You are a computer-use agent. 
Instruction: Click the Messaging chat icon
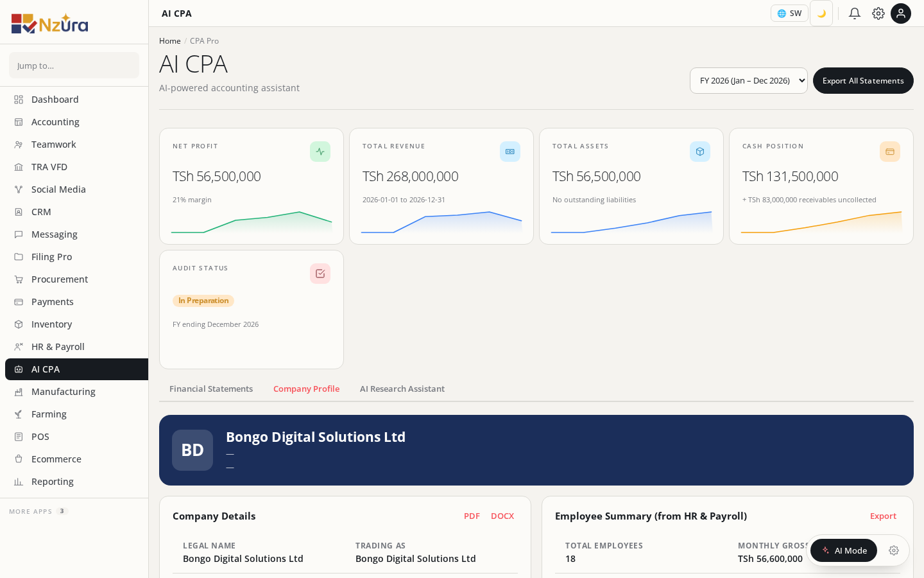(x=19, y=234)
